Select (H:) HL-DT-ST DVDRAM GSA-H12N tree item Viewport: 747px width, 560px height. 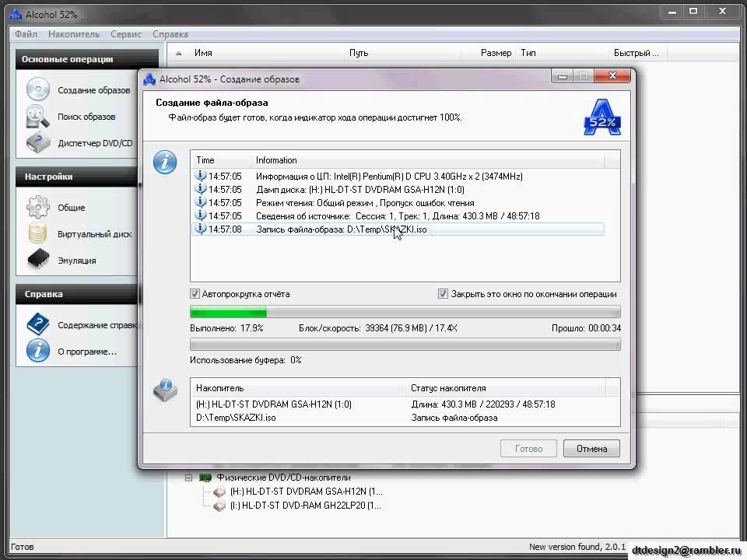tap(306, 491)
